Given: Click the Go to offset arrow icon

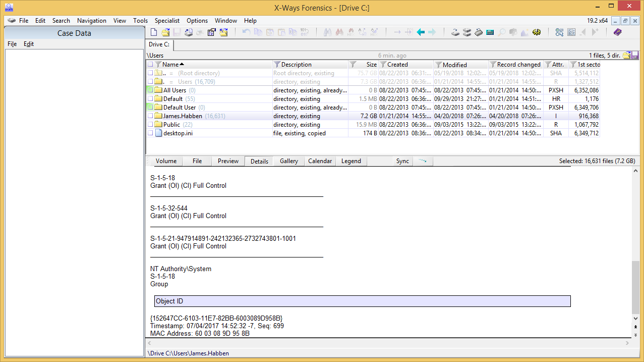Looking at the screenshot, I should pos(397,32).
